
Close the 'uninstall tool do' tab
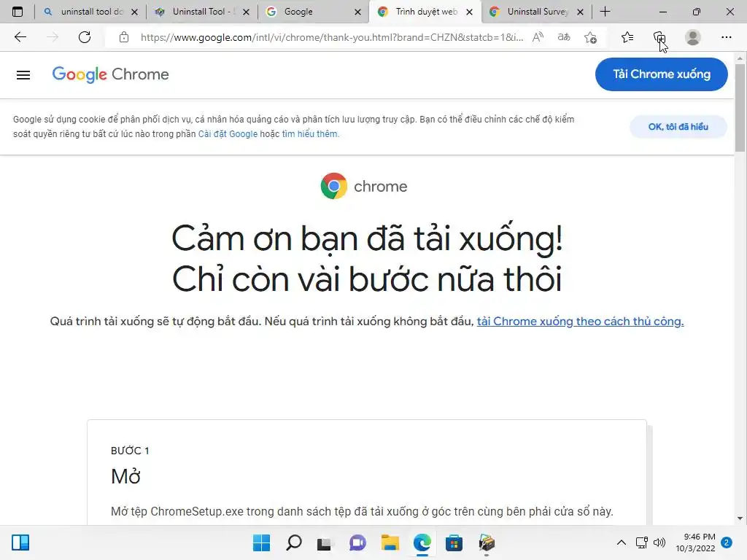(x=134, y=12)
